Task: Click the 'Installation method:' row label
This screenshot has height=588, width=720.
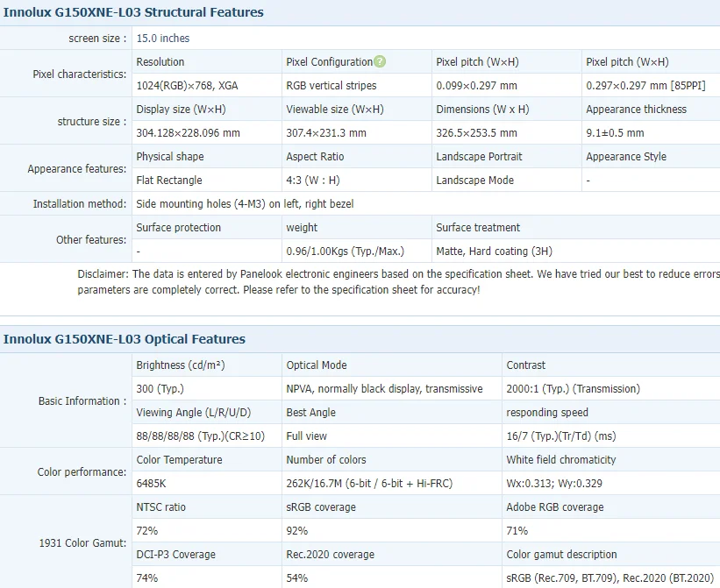Action: (x=80, y=204)
